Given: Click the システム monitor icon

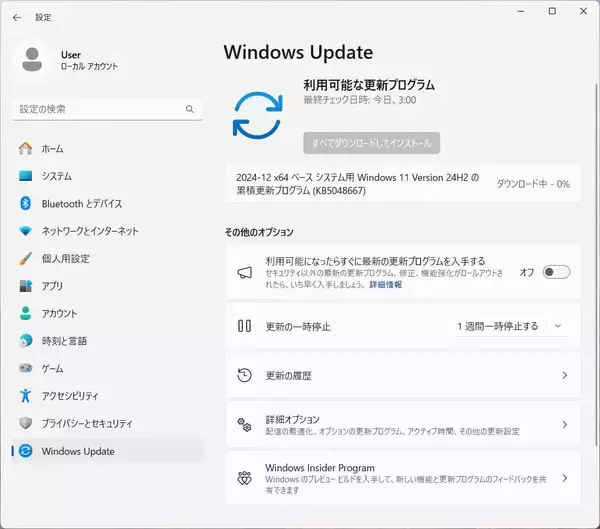Looking at the screenshot, I should pyautogui.click(x=26, y=176).
